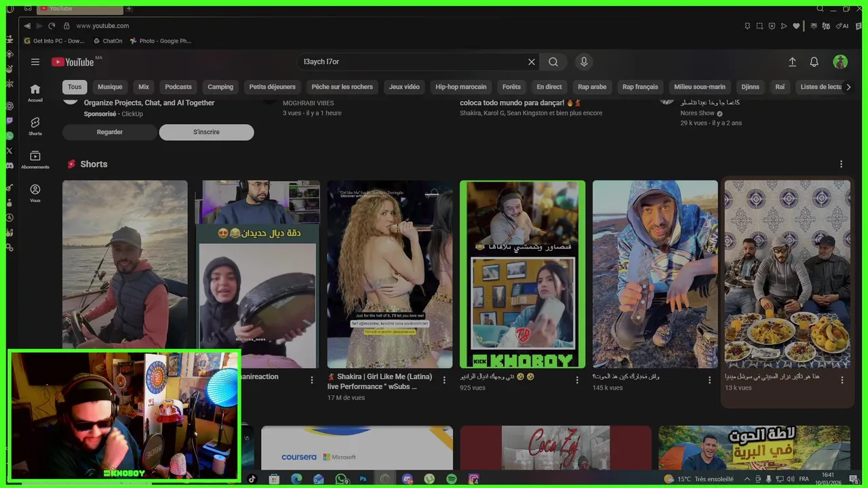
Task: Open WhatsApp from the Windows taskbar
Action: pos(341,479)
